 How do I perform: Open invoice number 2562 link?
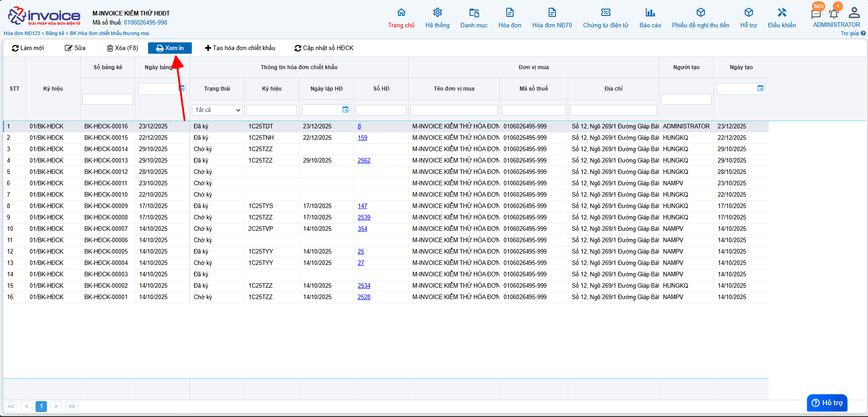pyautogui.click(x=364, y=161)
